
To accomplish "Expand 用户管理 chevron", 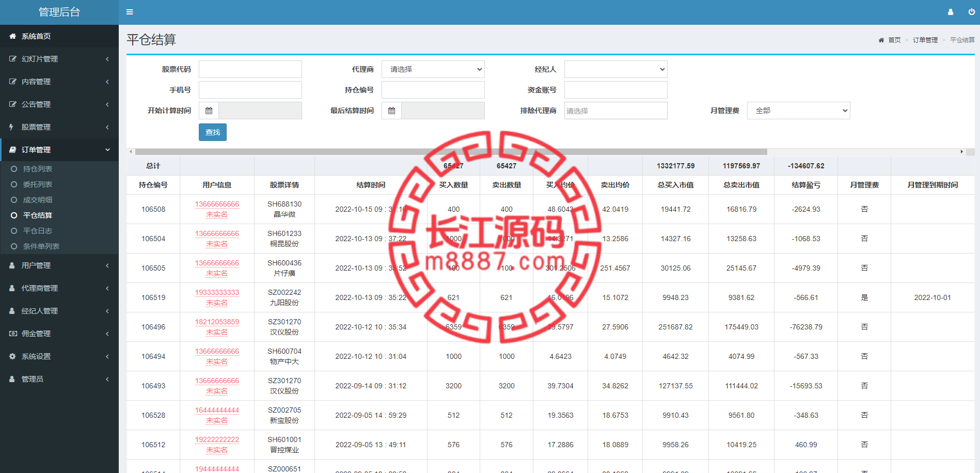I will (107, 265).
